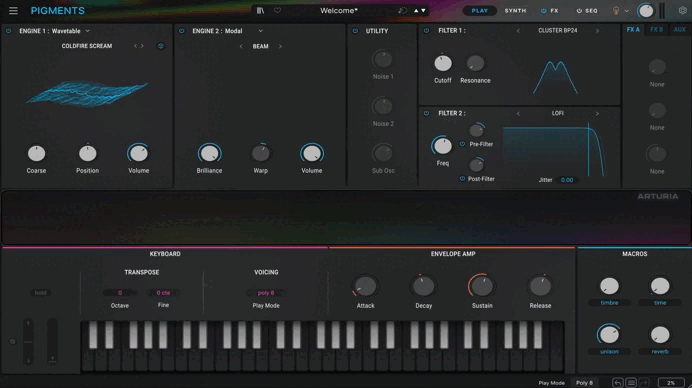The image size is (692, 388).
Task: Click the PIGMENTS logo
Action: point(57,11)
